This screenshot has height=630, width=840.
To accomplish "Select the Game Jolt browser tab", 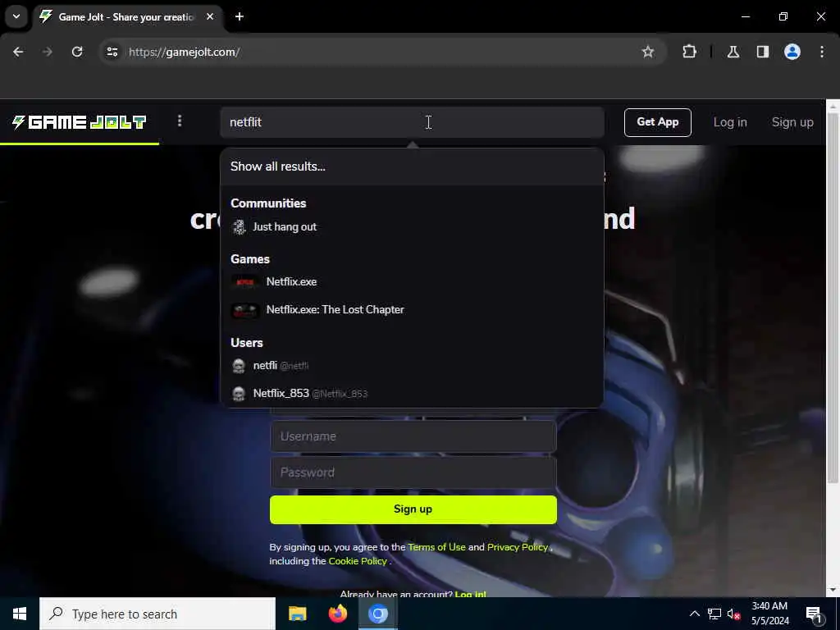I will pos(126,16).
